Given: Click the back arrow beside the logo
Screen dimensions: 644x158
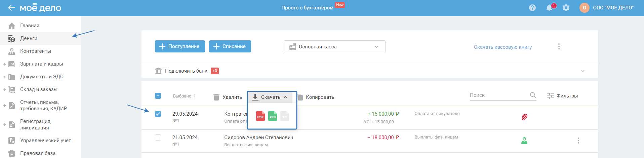Looking at the screenshot, I should point(11,8).
